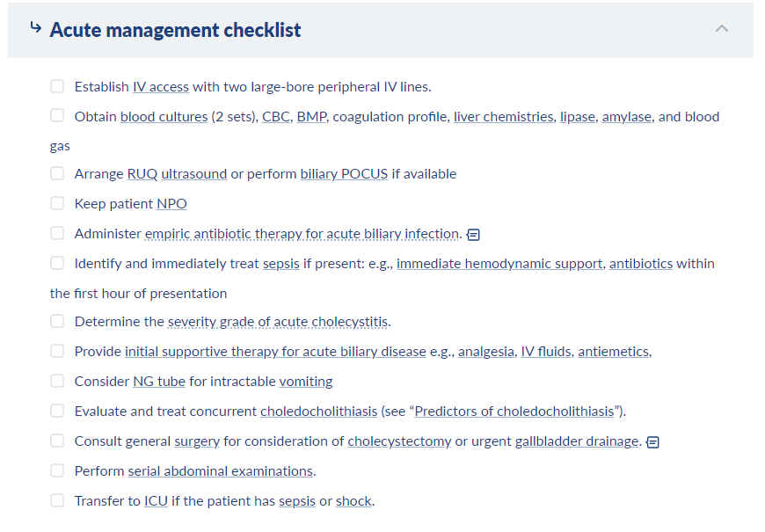The image size is (765, 532).
Task: Tick the Perform serial abdominal examinations checkbox
Action: (x=57, y=470)
